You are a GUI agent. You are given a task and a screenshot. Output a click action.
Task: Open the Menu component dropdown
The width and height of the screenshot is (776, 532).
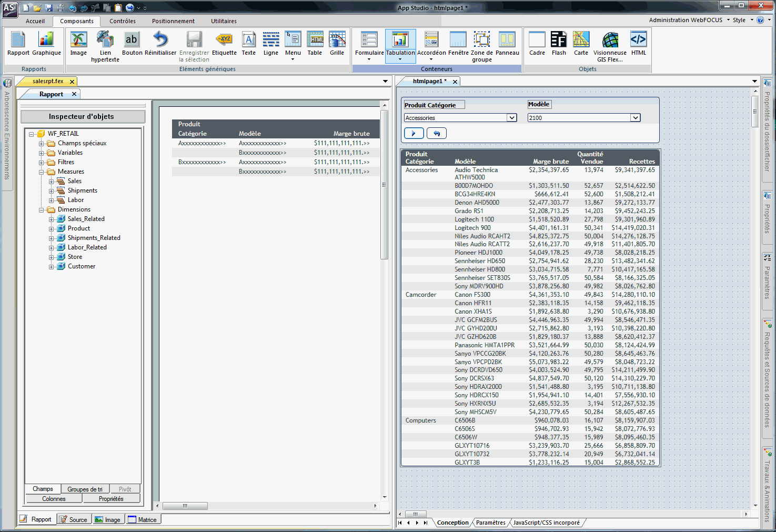click(293, 59)
